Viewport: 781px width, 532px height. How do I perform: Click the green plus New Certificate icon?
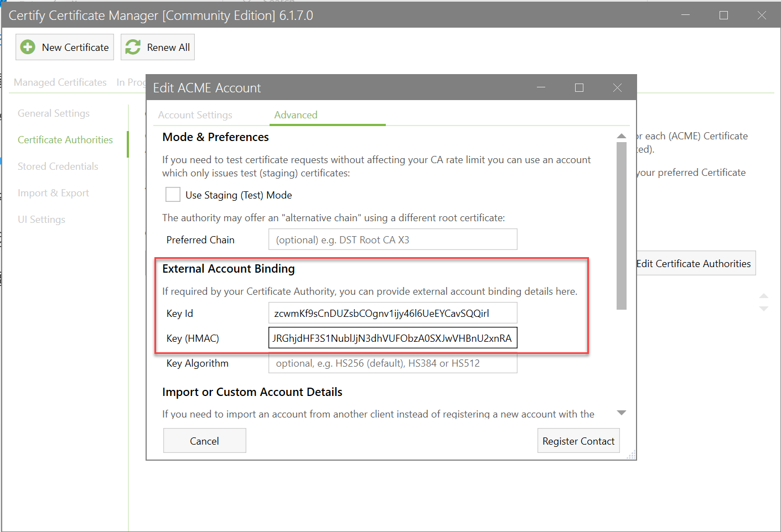pyautogui.click(x=28, y=47)
